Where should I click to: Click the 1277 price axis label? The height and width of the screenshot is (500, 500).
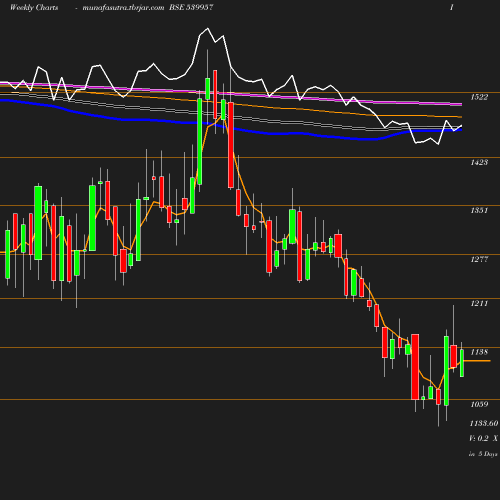click(479, 259)
